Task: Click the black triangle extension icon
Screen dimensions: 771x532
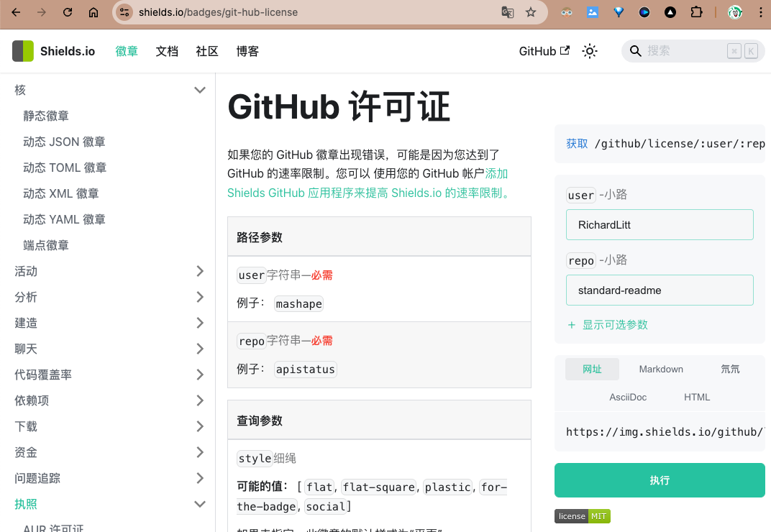Action: 670,12
